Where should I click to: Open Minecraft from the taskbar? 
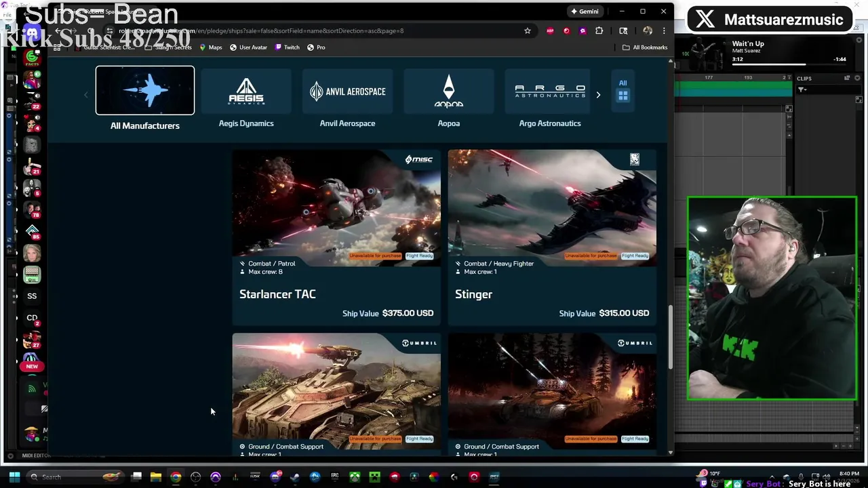coord(374,476)
